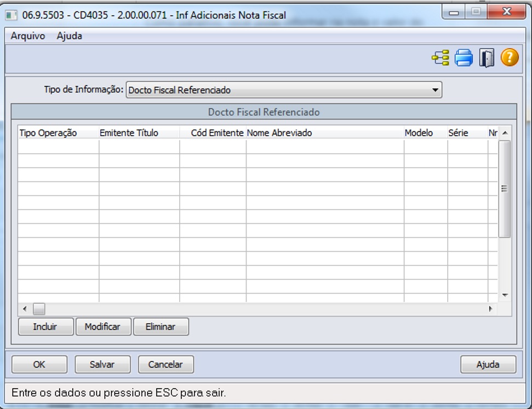Screen dimensions: 532x409
Task: Click the exit door icon
Action: [x=487, y=58]
